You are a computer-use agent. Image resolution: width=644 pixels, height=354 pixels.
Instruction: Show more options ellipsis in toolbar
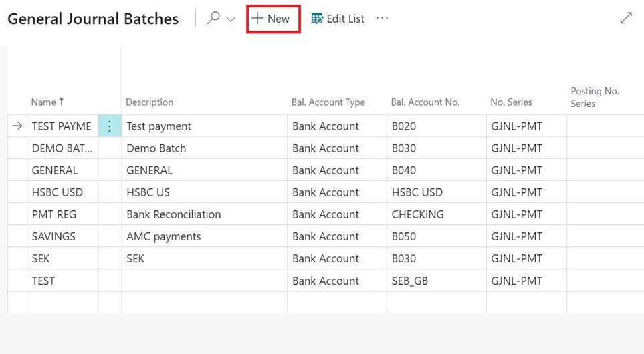[x=382, y=19]
